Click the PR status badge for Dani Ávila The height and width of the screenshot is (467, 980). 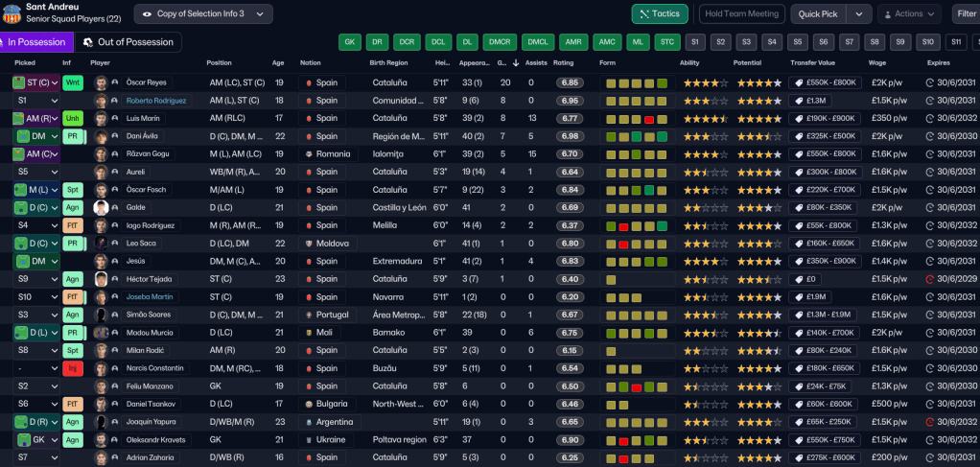pyautogui.click(x=72, y=136)
